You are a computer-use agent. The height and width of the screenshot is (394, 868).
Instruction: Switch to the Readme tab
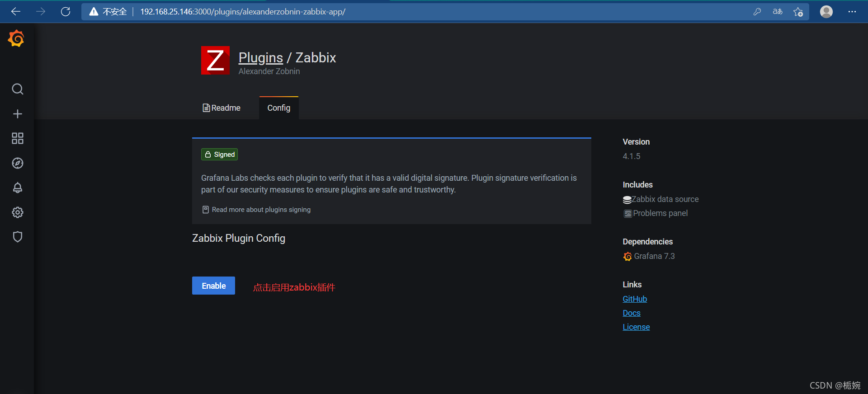222,108
